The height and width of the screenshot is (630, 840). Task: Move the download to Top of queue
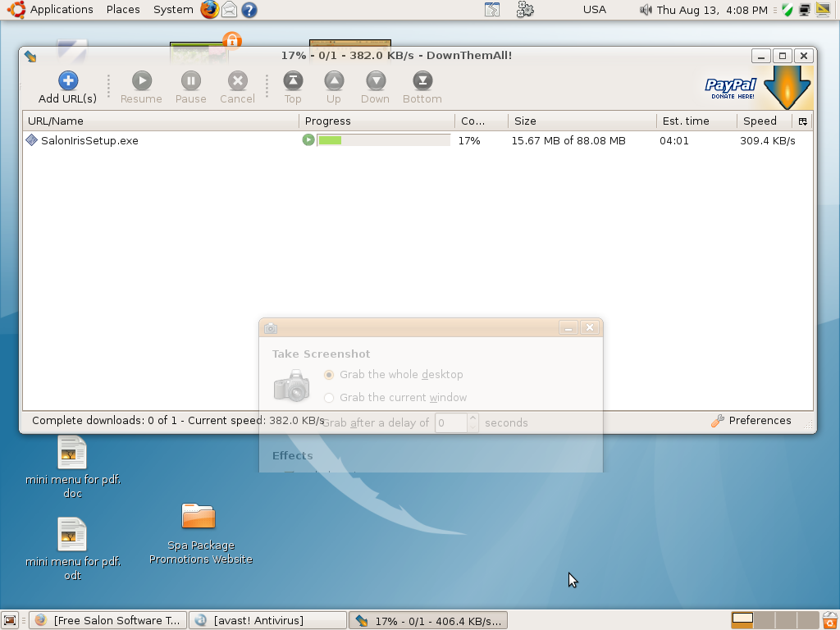pos(293,88)
